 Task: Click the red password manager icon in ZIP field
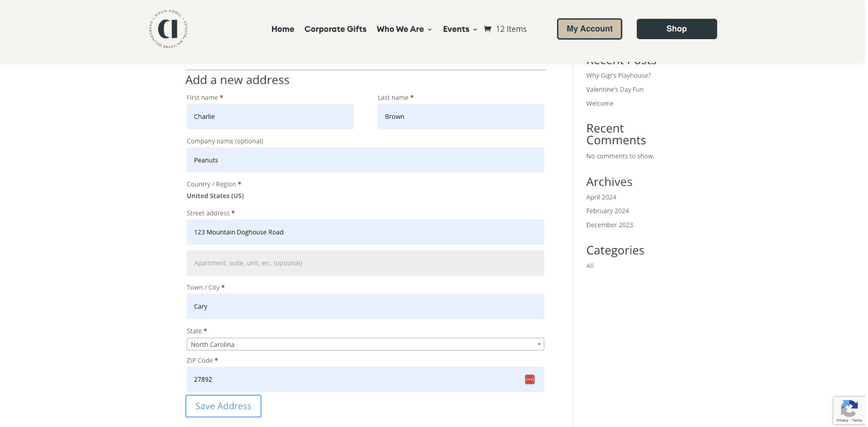click(530, 379)
